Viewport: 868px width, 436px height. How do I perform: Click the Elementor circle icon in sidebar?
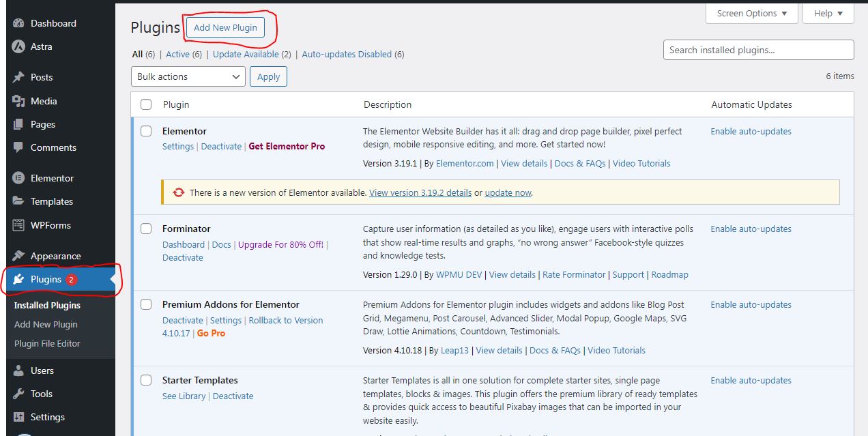tap(18, 178)
